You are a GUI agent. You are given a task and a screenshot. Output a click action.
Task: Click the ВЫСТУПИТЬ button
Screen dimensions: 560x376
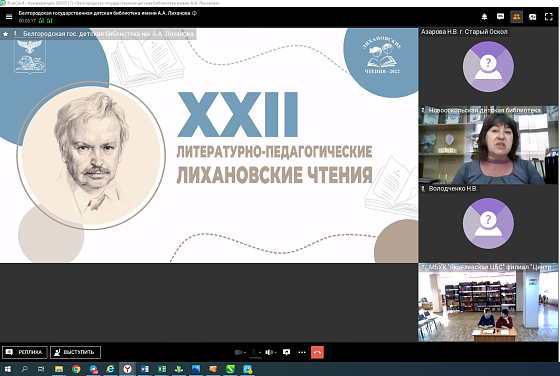pyautogui.click(x=75, y=352)
